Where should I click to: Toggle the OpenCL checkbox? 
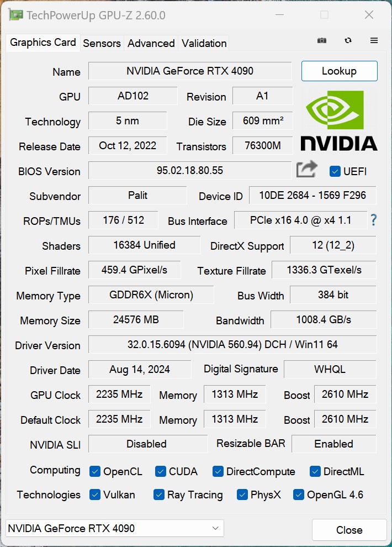click(x=94, y=471)
